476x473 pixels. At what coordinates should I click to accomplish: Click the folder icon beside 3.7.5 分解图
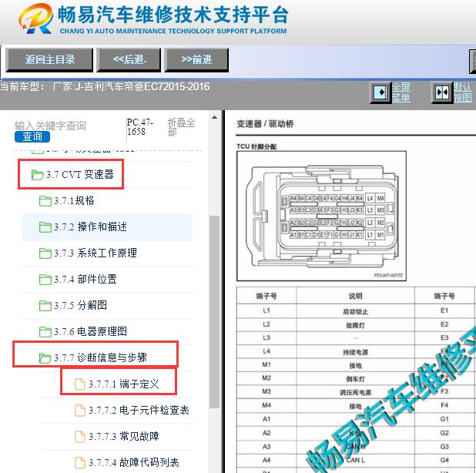click(45, 305)
